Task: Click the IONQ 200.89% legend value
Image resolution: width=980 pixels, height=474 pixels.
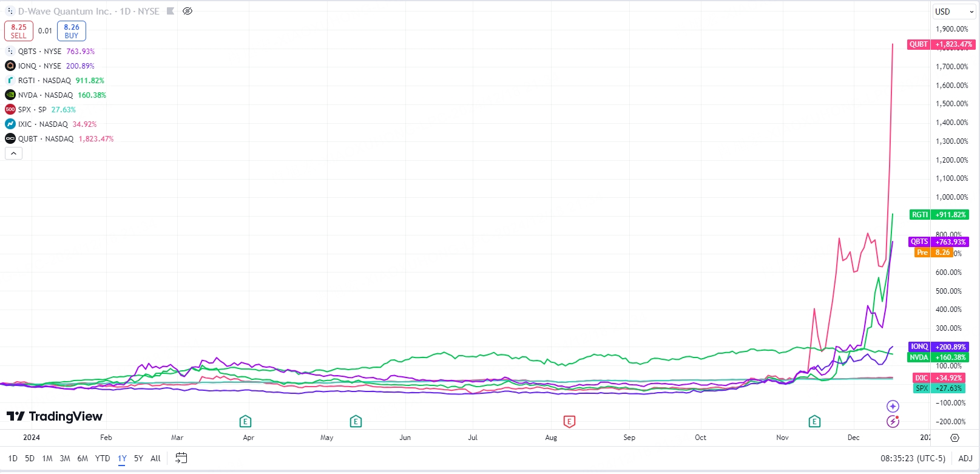Action: pyautogui.click(x=80, y=66)
